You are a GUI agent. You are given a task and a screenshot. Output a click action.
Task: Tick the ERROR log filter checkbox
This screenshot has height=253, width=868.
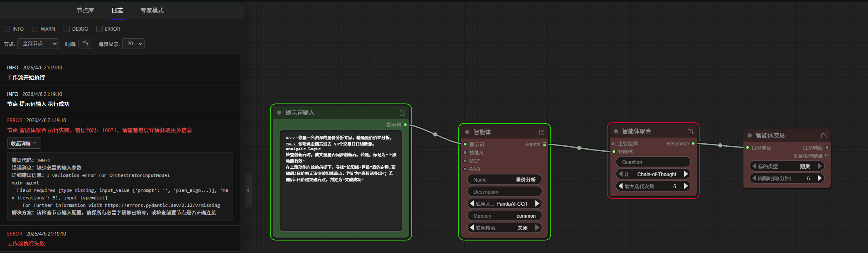[100, 29]
